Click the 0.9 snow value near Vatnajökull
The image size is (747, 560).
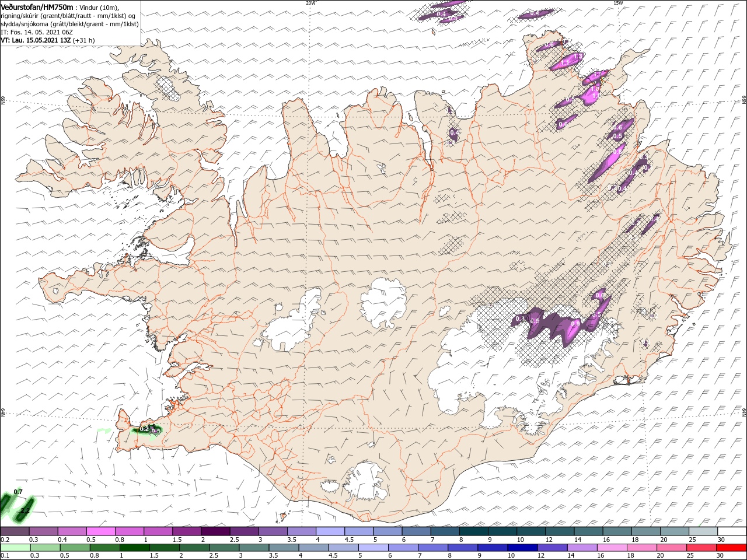pos(575,324)
